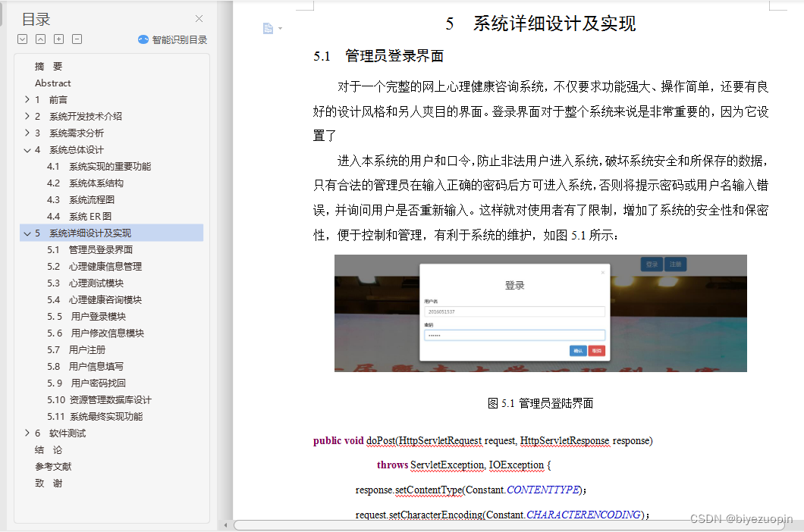Select 系统总体设计 heading
This screenshot has height=532, width=804.
pos(77,149)
